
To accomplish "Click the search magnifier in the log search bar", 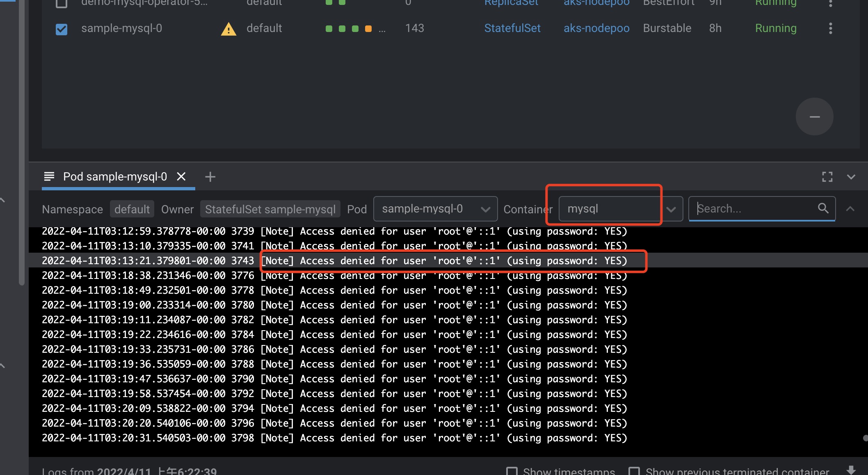I will click(x=823, y=208).
